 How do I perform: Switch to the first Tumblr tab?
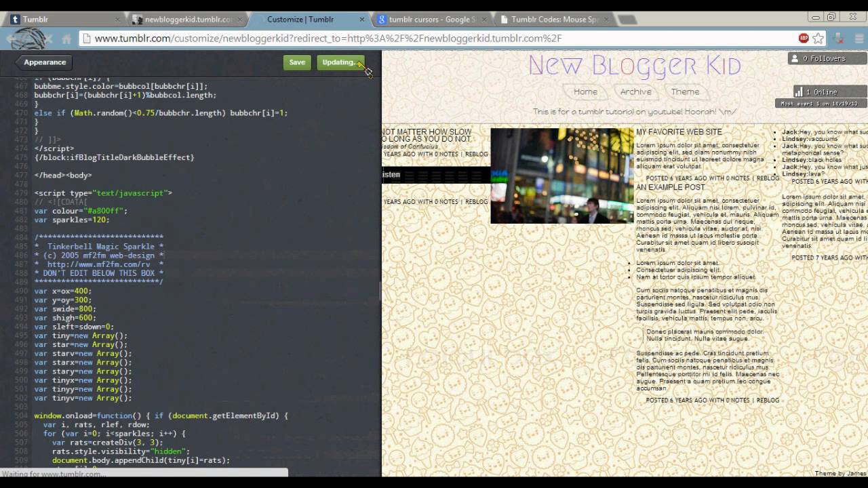pyautogui.click(x=64, y=20)
